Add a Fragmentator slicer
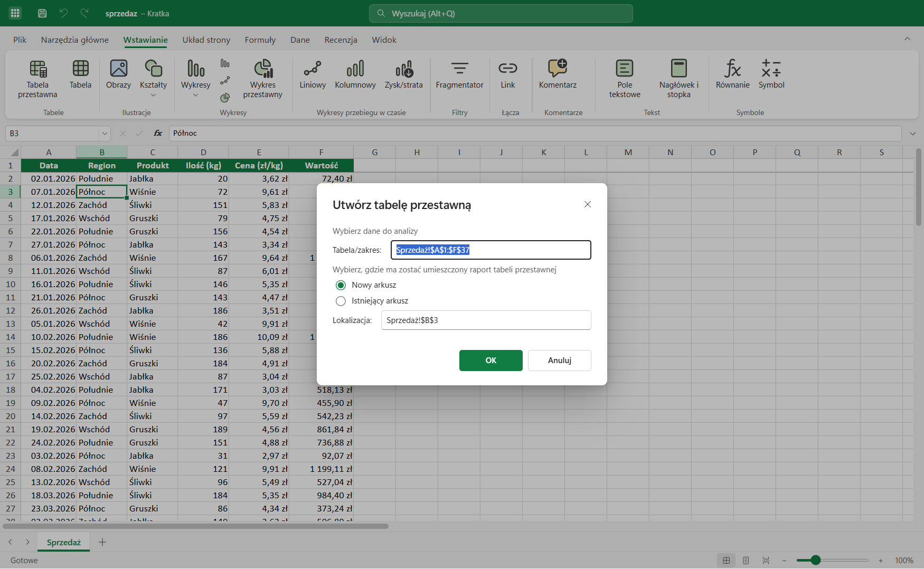Screen dimensions: 924x569 [x=459, y=74]
